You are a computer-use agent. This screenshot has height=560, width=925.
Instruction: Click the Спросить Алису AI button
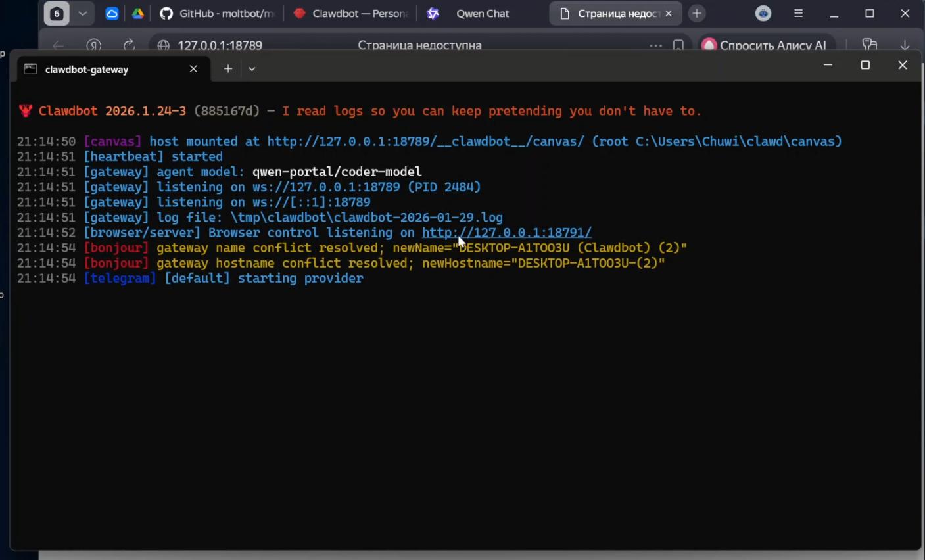(x=765, y=45)
